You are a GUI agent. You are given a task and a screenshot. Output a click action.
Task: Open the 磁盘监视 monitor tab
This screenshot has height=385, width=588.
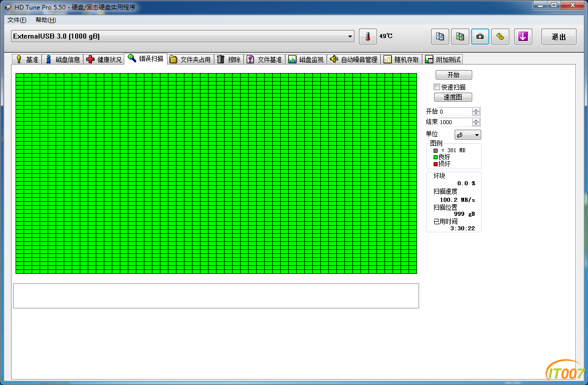pyautogui.click(x=306, y=60)
